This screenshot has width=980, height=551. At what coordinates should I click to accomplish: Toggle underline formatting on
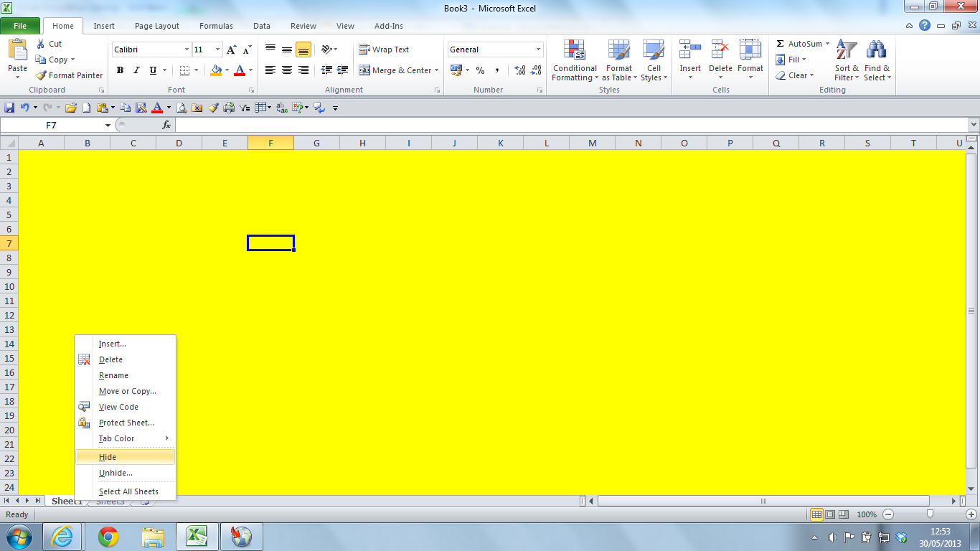[152, 70]
